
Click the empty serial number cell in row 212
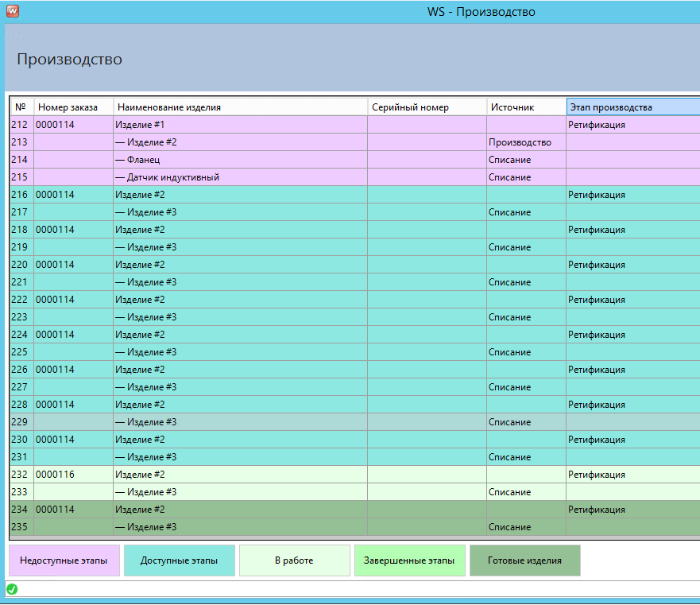coord(427,125)
